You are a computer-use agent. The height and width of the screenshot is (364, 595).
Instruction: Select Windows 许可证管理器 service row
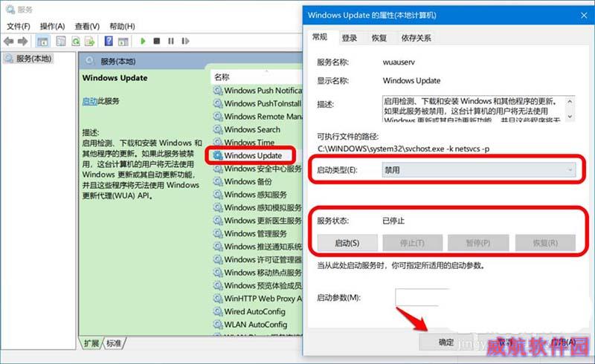257,259
